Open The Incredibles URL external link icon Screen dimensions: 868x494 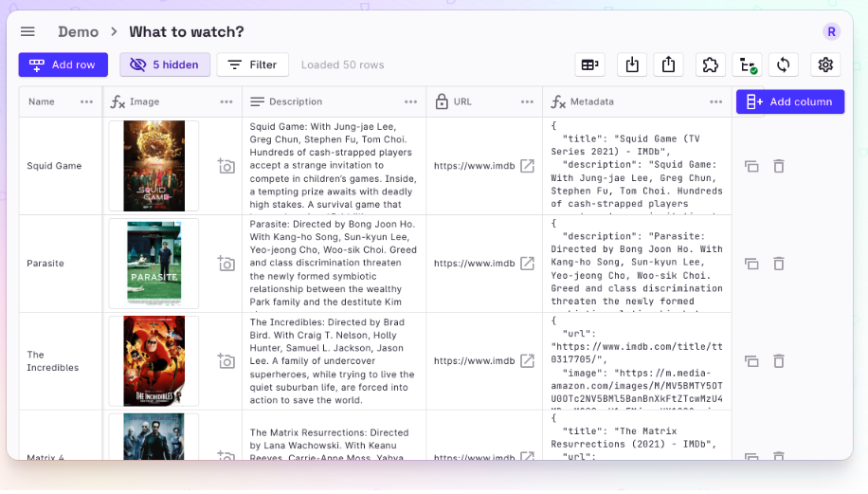pyautogui.click(x=528, y=361)
